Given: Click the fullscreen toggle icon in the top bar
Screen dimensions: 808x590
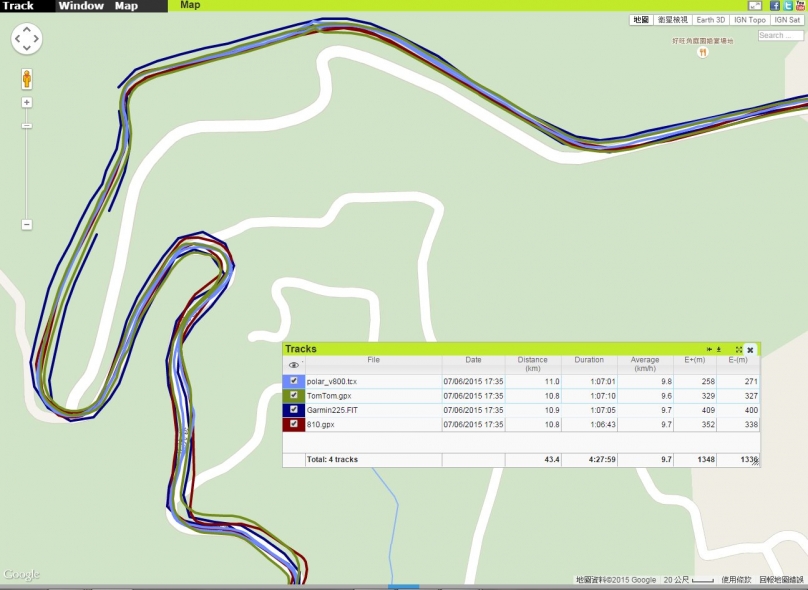Looking at the screenshot, I should pos(755,6).
